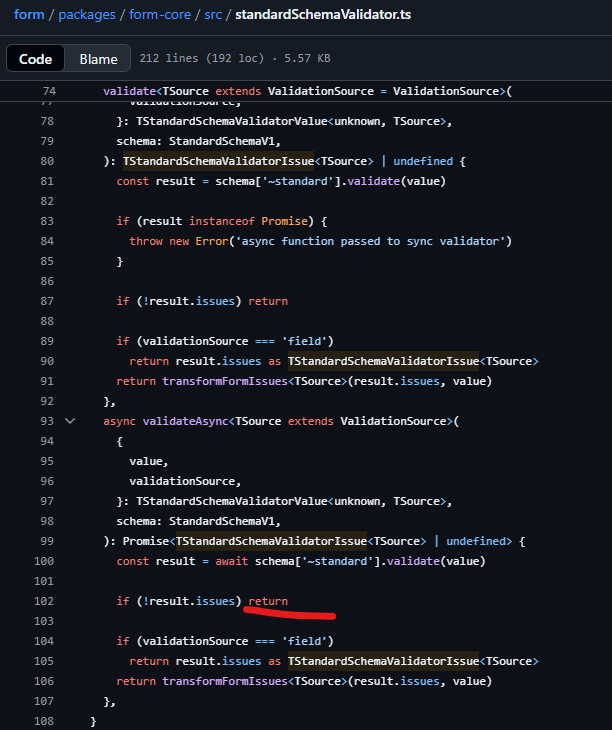The width and height of the screenshot is (612, 730).
Task: Click 'StandardSchemaV1' type on line 79
Action: (222, 141)
